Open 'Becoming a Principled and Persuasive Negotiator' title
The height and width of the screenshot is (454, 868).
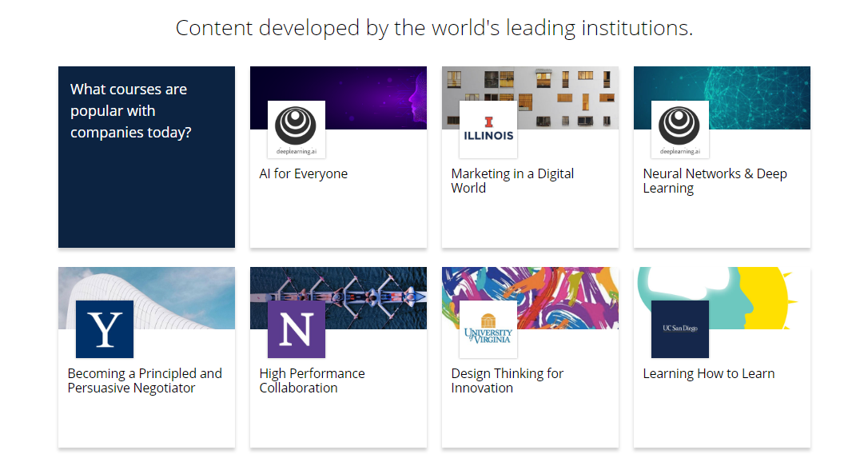point(144,380)
